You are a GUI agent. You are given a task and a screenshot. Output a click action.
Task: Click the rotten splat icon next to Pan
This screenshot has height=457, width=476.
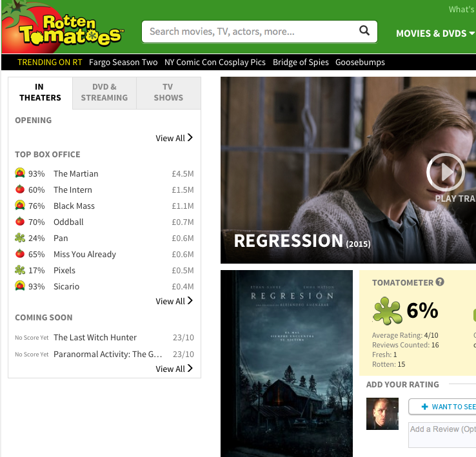[x=20, y=238]
